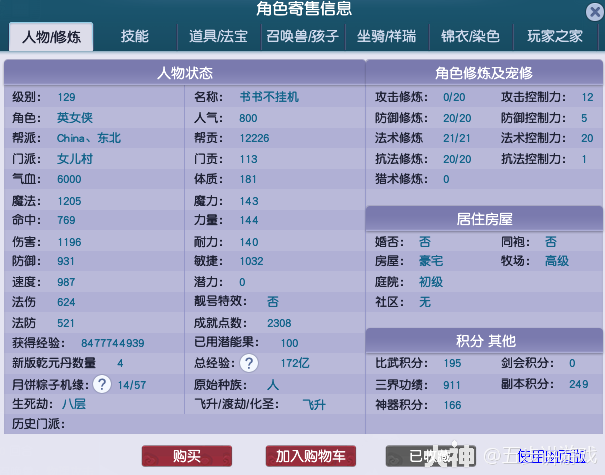
Task: Click 防御修炼 value 20/20
Action: click(x=457, y=118)
